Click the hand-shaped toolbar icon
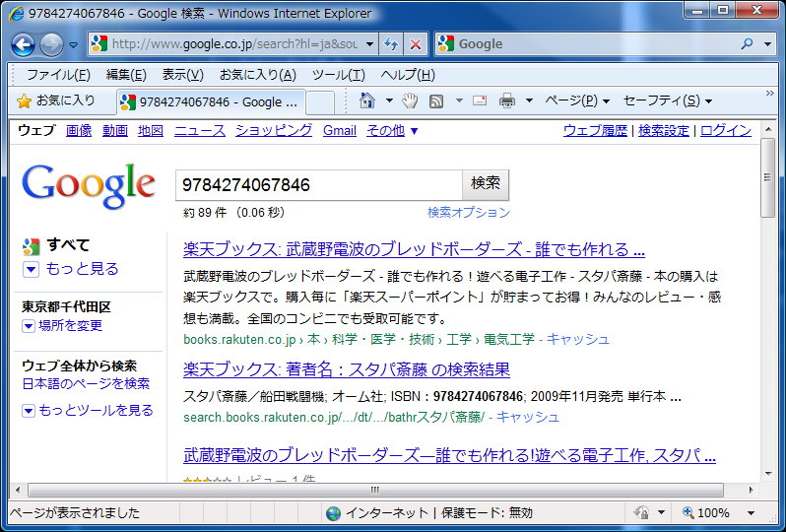 tap(410, 100)
